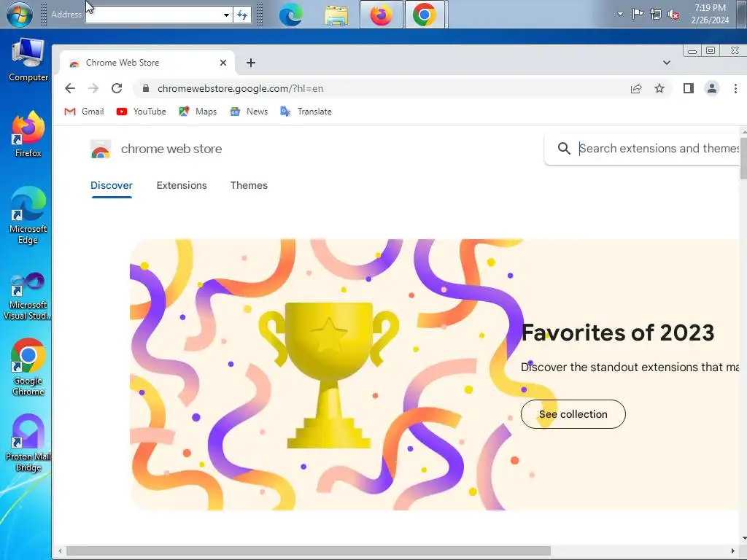Click the horizontal scrollbar right arrow
This screenshot has width=747, height=560.
732,551
